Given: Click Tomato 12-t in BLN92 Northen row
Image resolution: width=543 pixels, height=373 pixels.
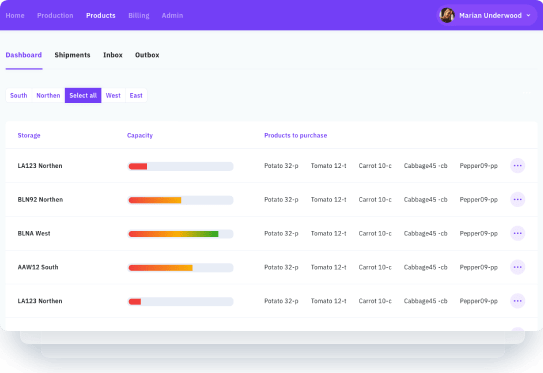Looking at the screenshot, I should point(328,199).
